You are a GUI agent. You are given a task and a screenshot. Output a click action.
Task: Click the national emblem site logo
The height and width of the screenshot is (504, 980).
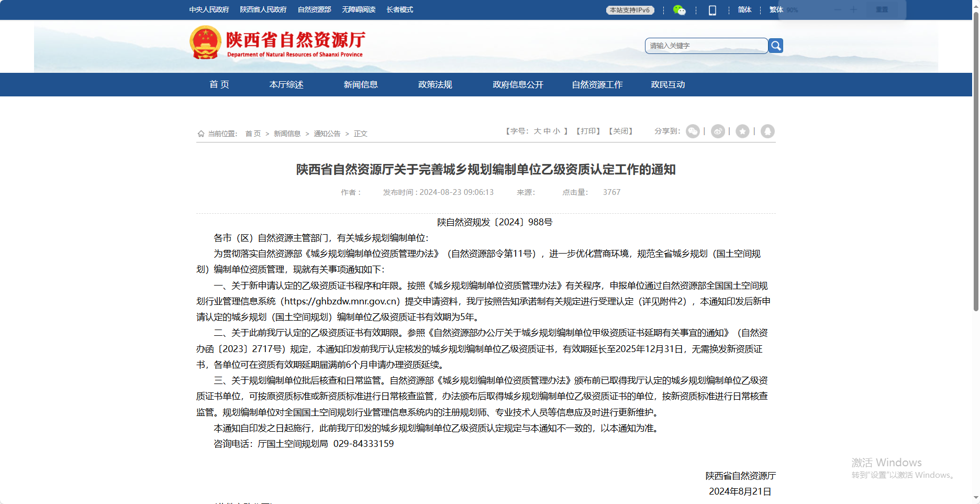point(205,42)
